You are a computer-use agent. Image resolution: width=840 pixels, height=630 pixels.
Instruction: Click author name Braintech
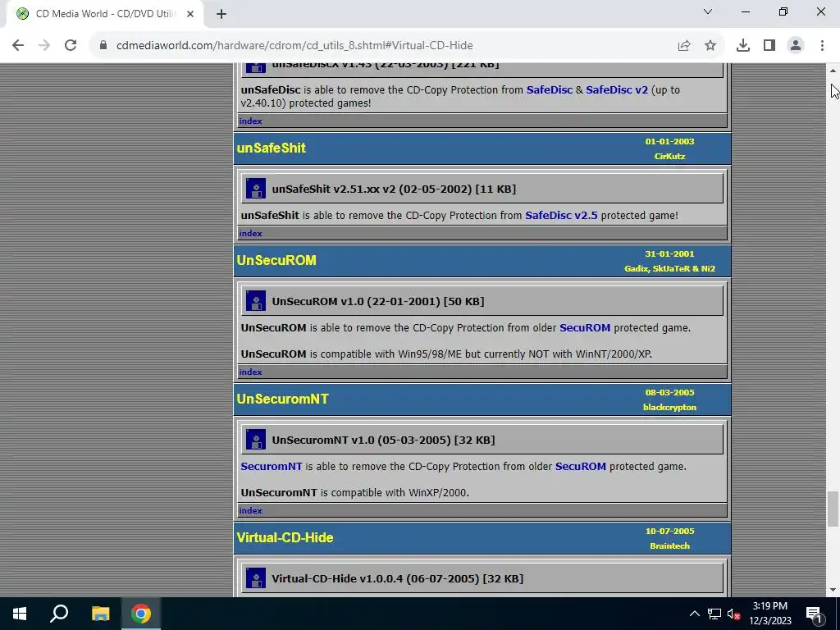tap(669, 546)
